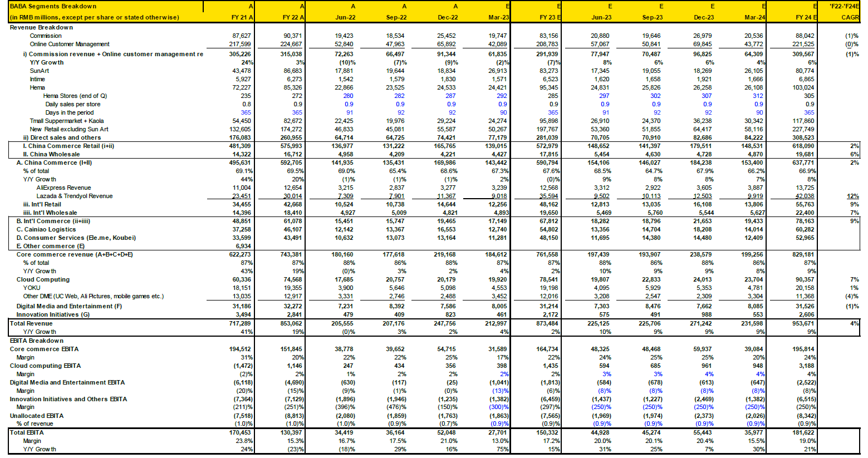Image resolution: width=868 pixels, height=458 pixels.
Task: Select the 'Cloud computing EBITA' label
Action: pos(45,366)
